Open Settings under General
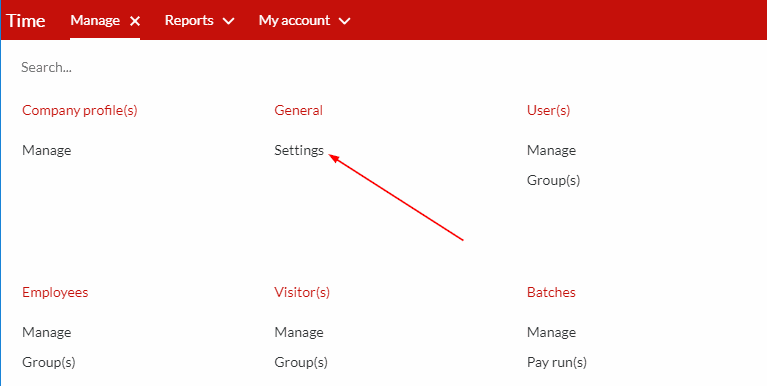The image size is (767, 386). [299, 150]
